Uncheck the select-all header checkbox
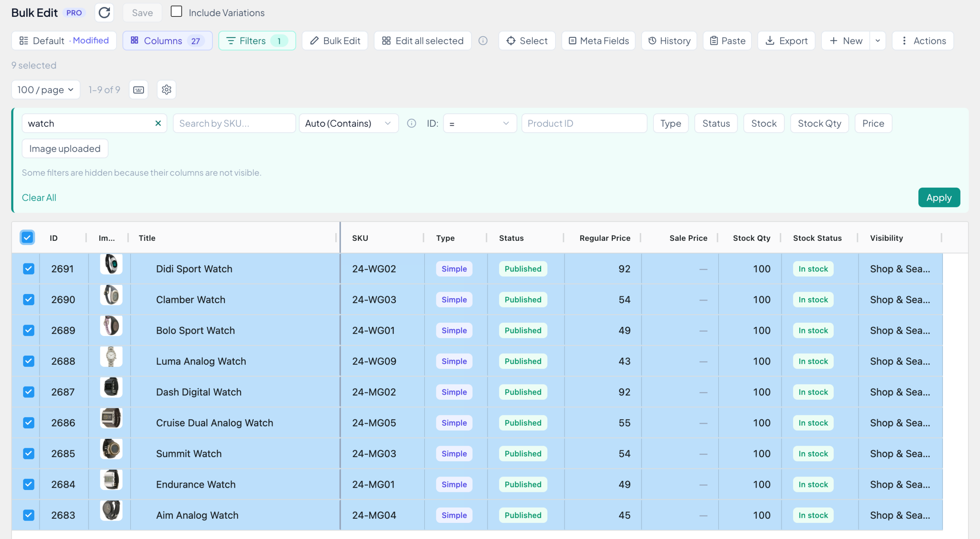 (x=27, y=238)
